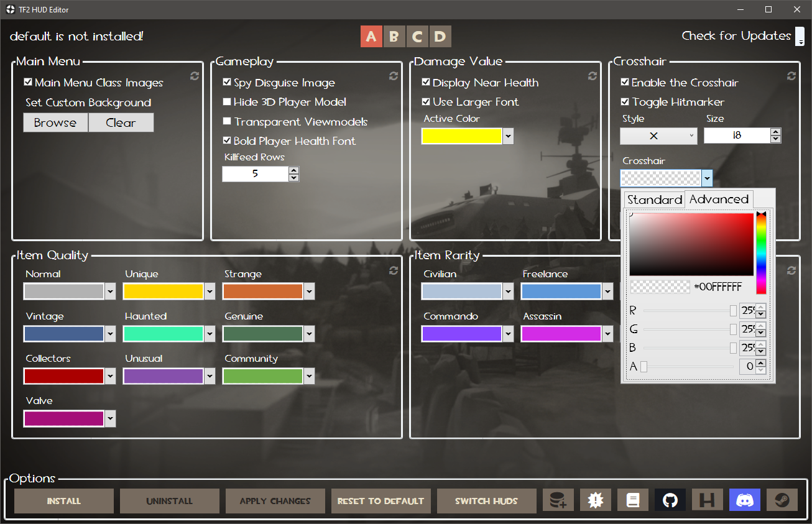812x524 pixels.
Task: Click the exclamation badge icon in Options
Action: tap(596, 500)
